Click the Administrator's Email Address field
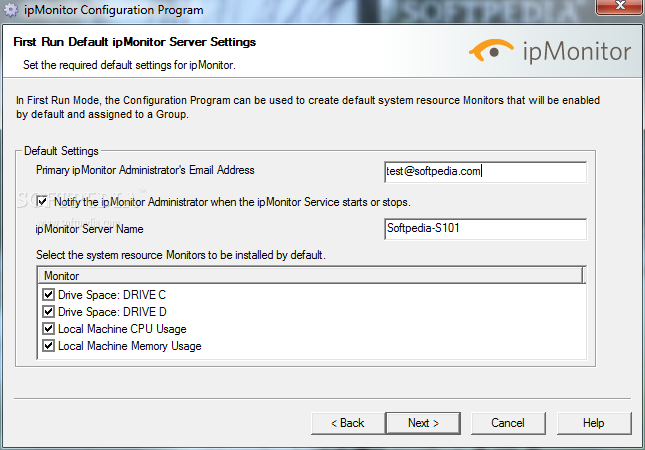 pyautogui.click(x=485, y=172)
